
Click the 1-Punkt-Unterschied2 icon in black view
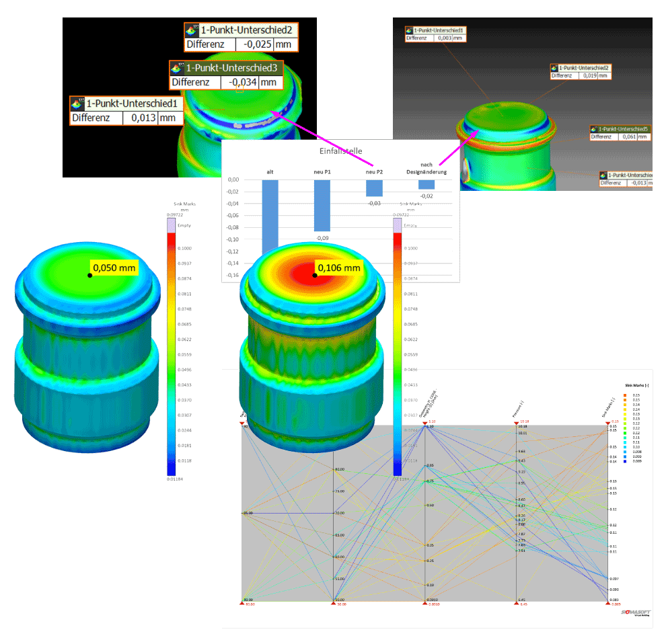click(192, 30)
